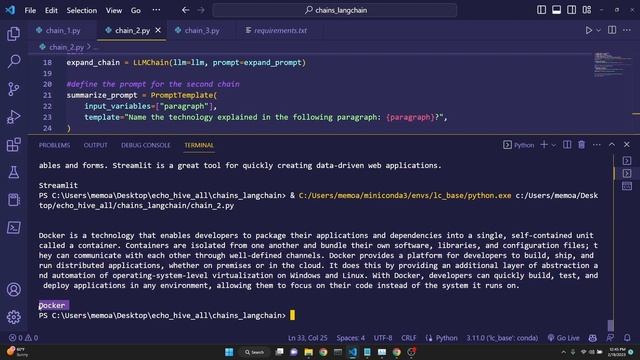The image size is (640, 360).
Task: Click the terminal vertical scrollbar
Action: coord(611,325)
